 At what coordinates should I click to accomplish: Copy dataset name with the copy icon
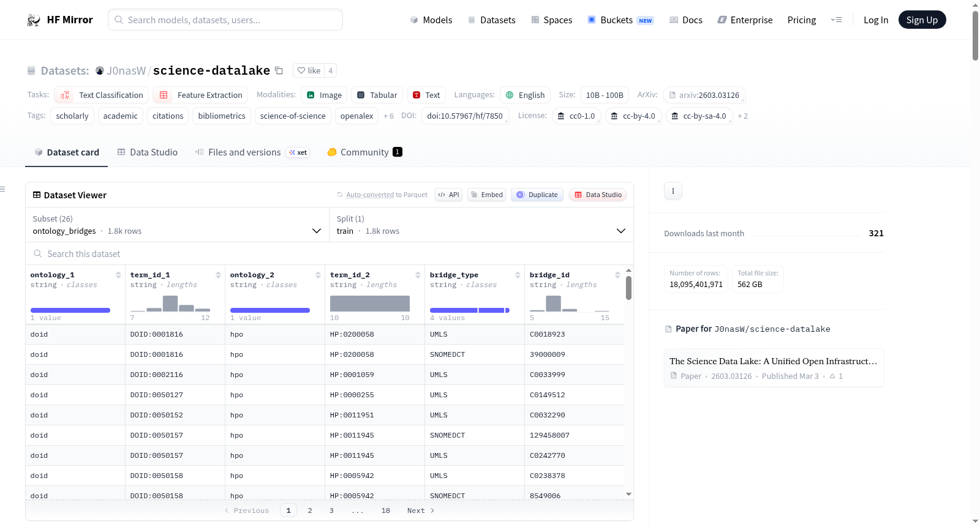tap(279, 70)
